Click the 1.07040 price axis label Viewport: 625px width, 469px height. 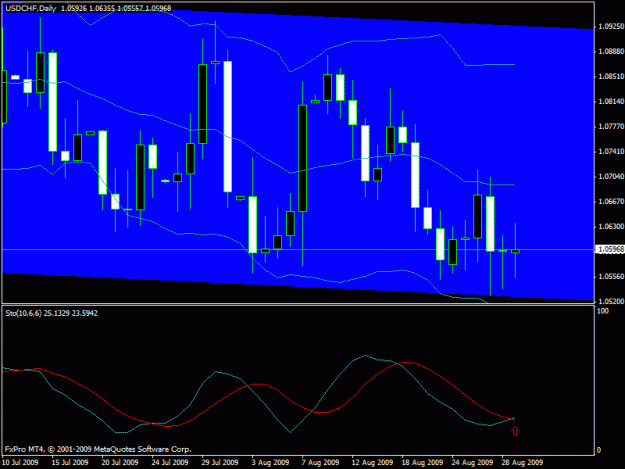(x=611, y=176)
